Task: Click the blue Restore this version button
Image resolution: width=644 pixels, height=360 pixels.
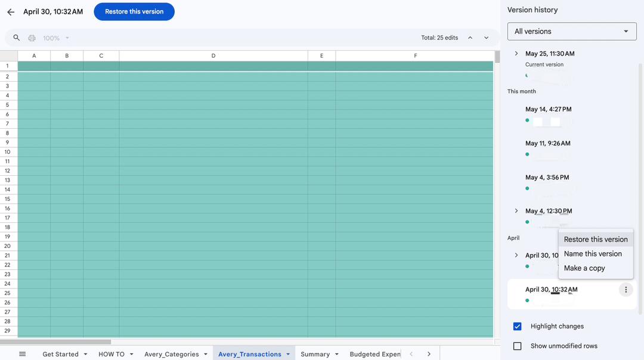Action: point(134,11)
